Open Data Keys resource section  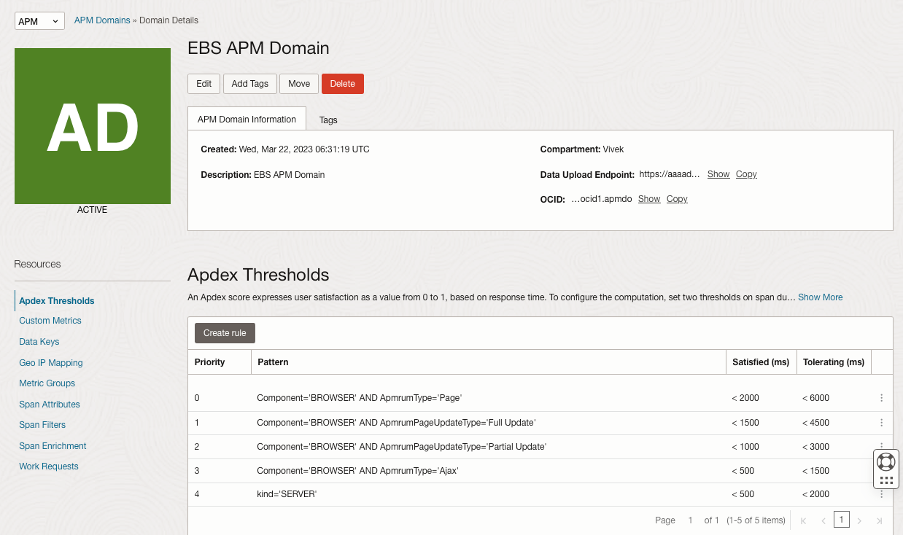[39, 342]
